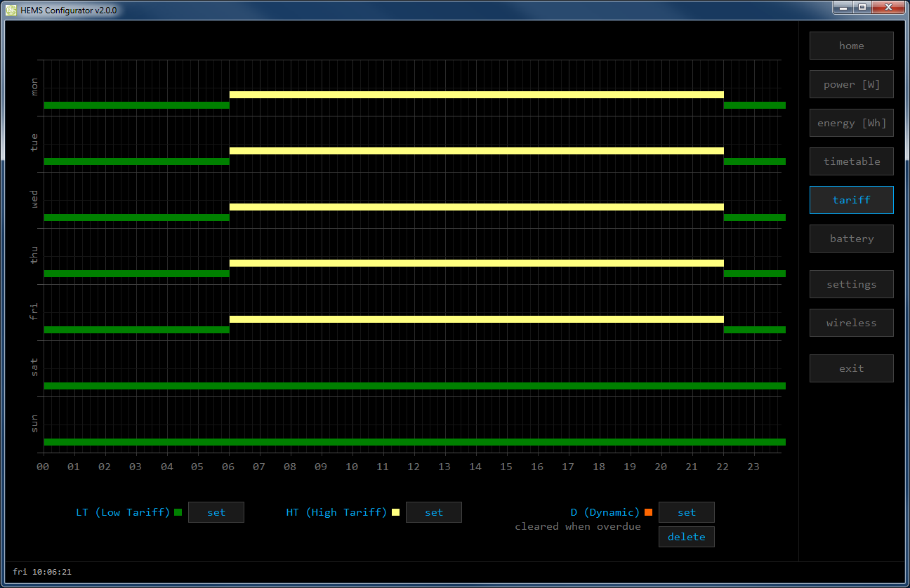The width and height of the screenshot is (910, 588).
Task: Click set next to LT (Low Tariff)
Action: pyautogui.click(x=216, y=512)
